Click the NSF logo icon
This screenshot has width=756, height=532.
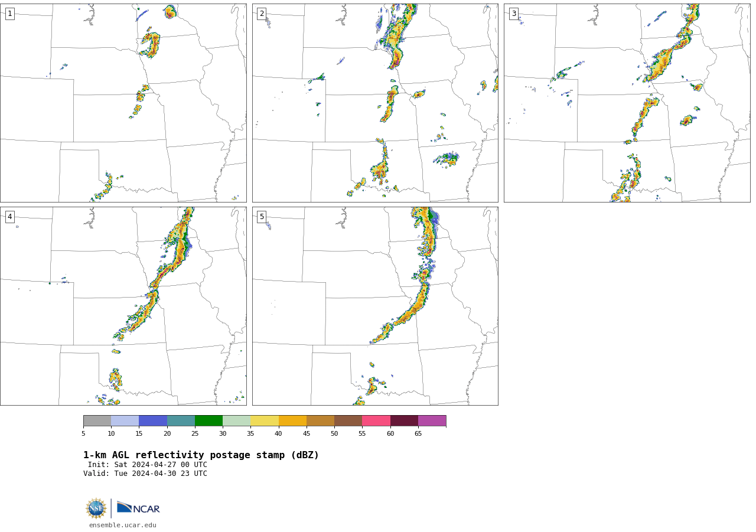(96, 508)
